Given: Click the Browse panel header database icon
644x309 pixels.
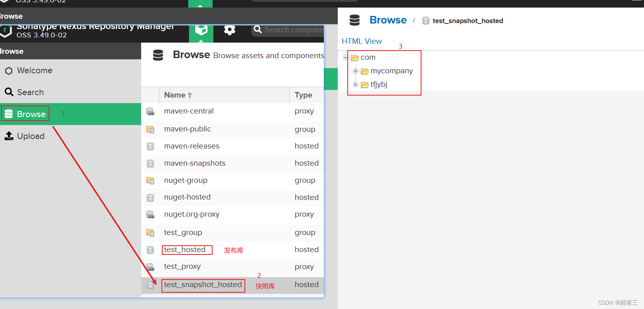Looking at the screenshot, I should [158, 55].
